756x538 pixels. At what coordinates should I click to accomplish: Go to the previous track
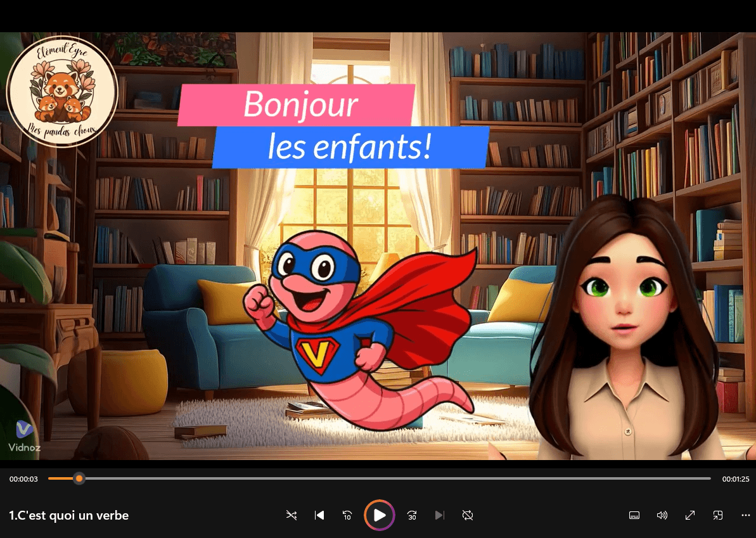319,515
